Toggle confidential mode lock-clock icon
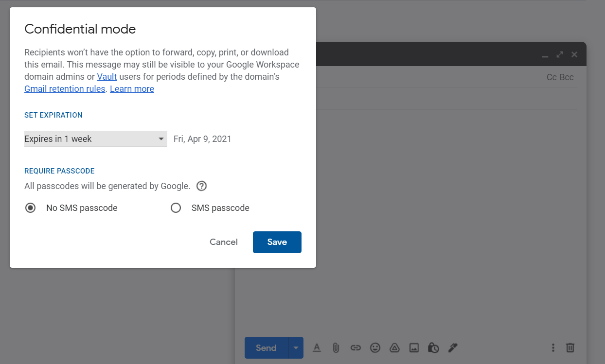The width and height of the screenshot is (605, 364). pyautogui.click(x=433, y=347)
